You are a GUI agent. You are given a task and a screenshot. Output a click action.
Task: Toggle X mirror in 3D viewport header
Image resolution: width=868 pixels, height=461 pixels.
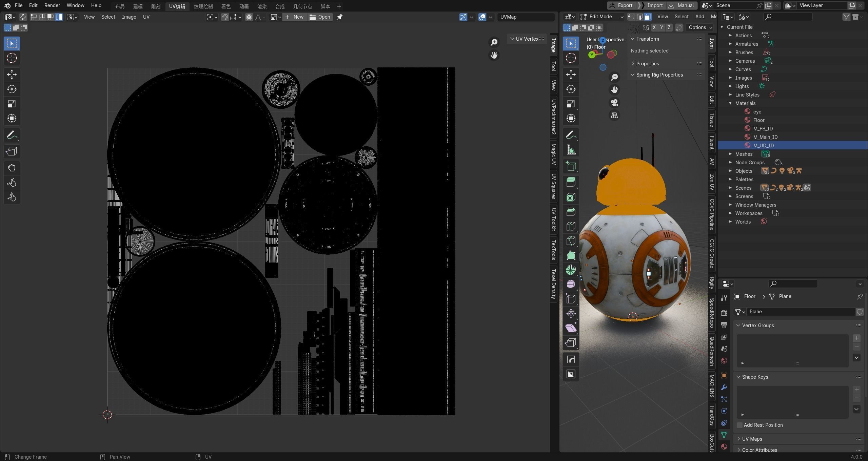[654, 27]
